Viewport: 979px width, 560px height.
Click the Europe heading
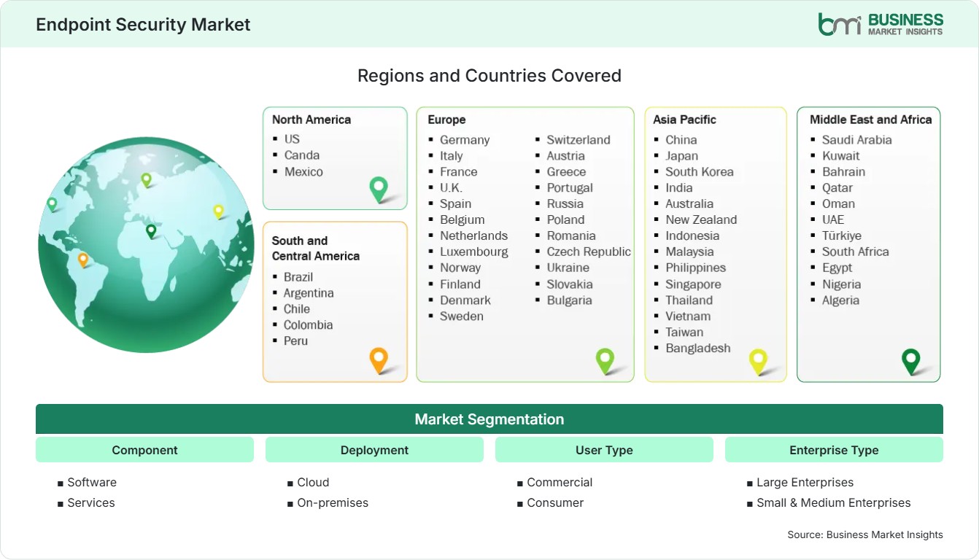(x=446, y=120)
